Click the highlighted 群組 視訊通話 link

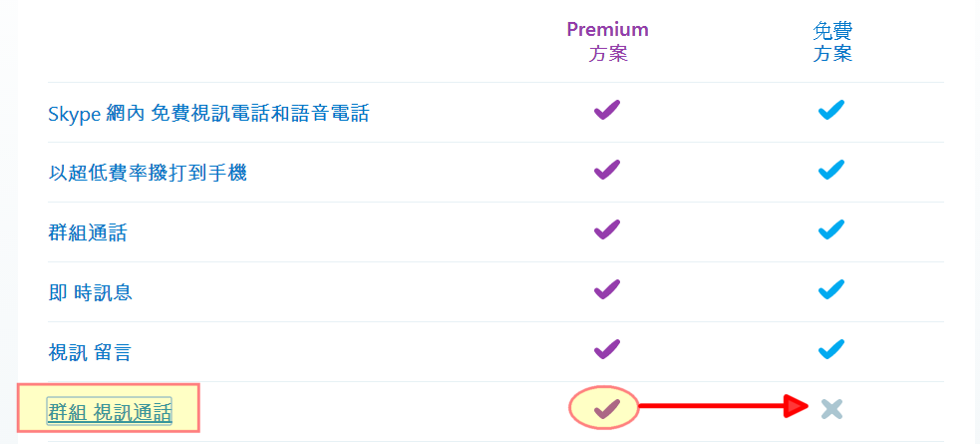110,411
